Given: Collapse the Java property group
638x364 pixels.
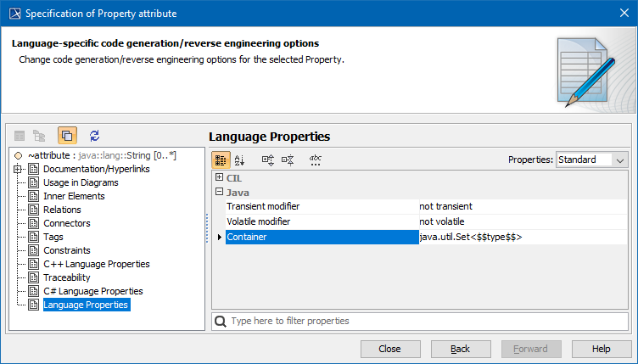Looking at the screenshot, I should point(219,193).
